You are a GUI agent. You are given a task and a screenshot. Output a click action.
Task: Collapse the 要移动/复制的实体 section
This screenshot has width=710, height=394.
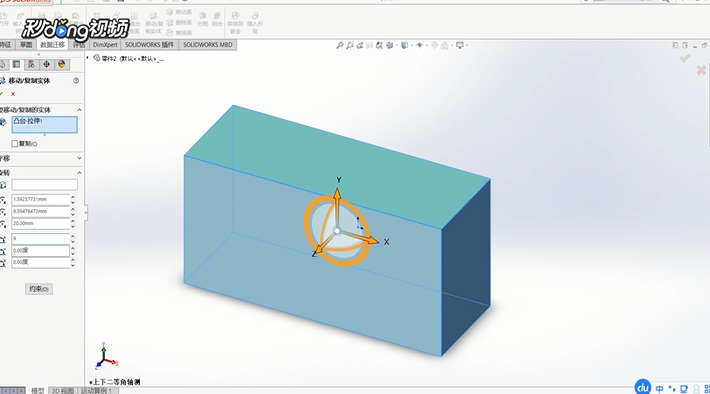tap(79, 110)
